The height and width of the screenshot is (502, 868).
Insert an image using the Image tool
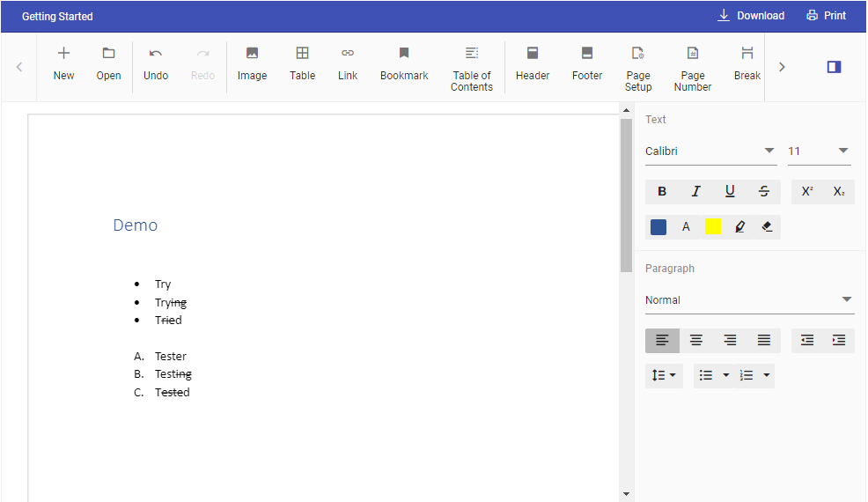click(252, 63)
